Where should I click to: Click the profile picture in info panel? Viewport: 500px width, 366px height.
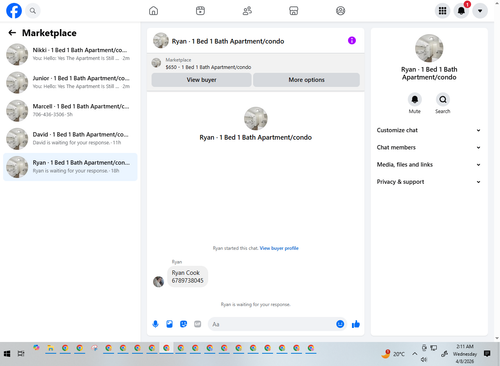(429, 48)
